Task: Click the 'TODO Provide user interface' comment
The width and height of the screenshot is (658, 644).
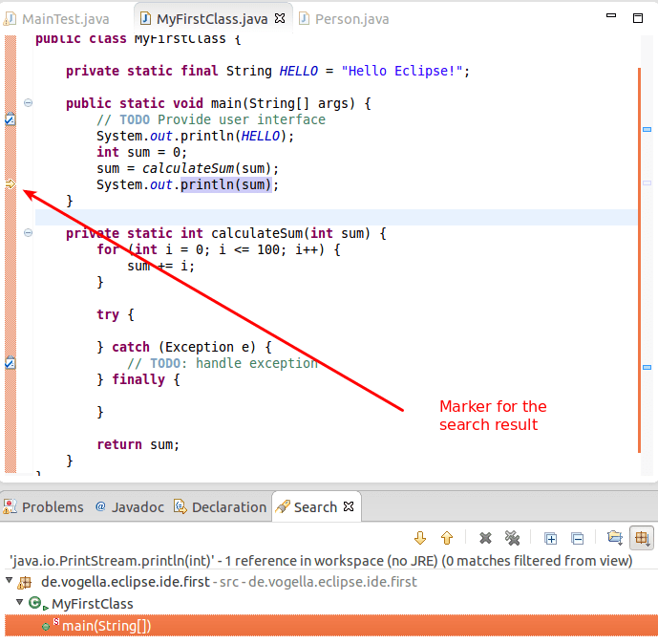Action: pos(211,119)
